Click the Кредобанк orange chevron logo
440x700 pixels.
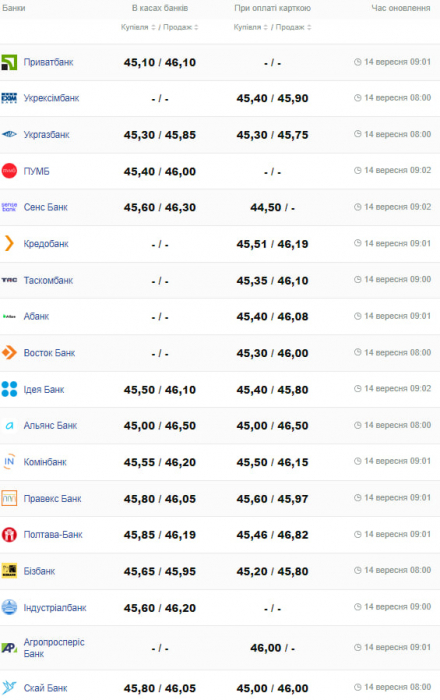(x=9, y=243)
